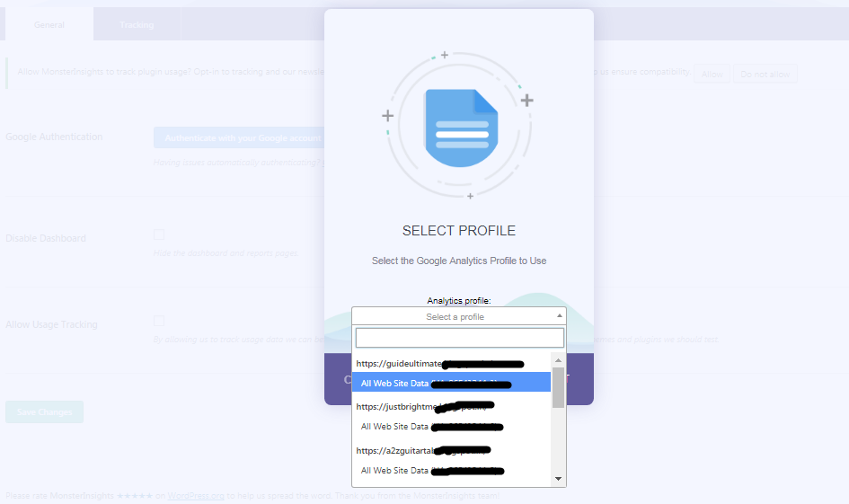Click the dropdown list scroll up arrow

coord(558,360)
